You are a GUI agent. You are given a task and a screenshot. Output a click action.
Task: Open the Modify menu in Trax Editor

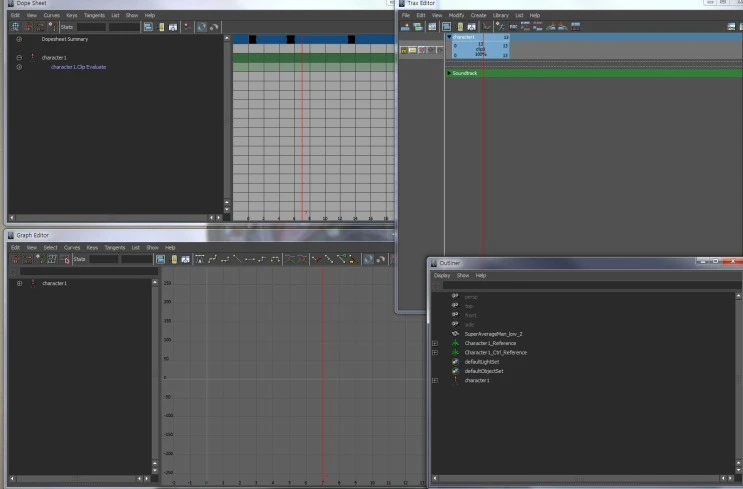pyautogui.click(x=456, y=15)
